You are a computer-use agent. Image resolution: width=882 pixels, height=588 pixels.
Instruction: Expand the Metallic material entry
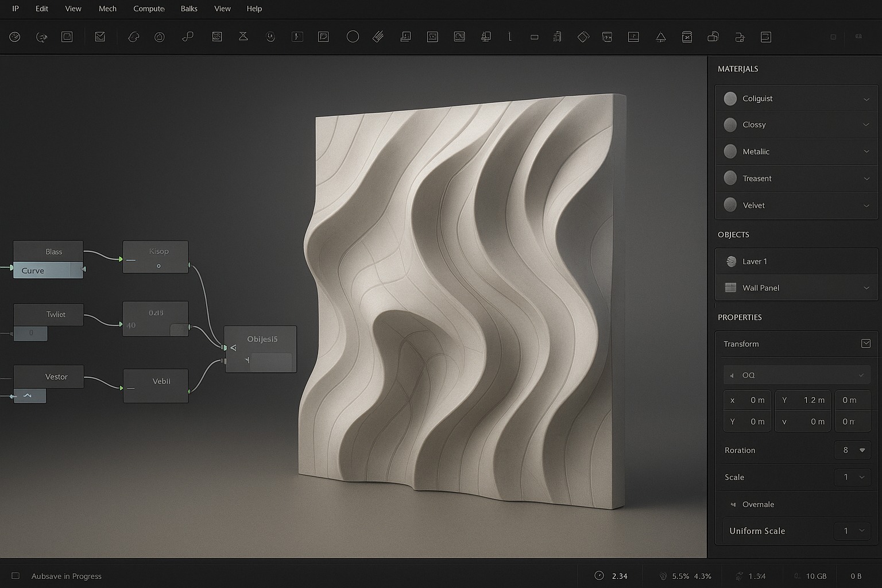click(x=866, y=152)
